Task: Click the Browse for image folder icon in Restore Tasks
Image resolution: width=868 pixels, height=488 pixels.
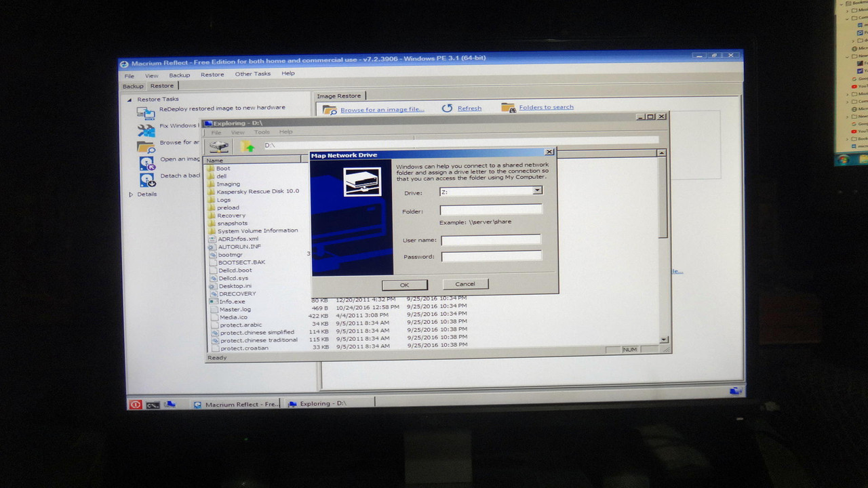Action: pos(146,146)
